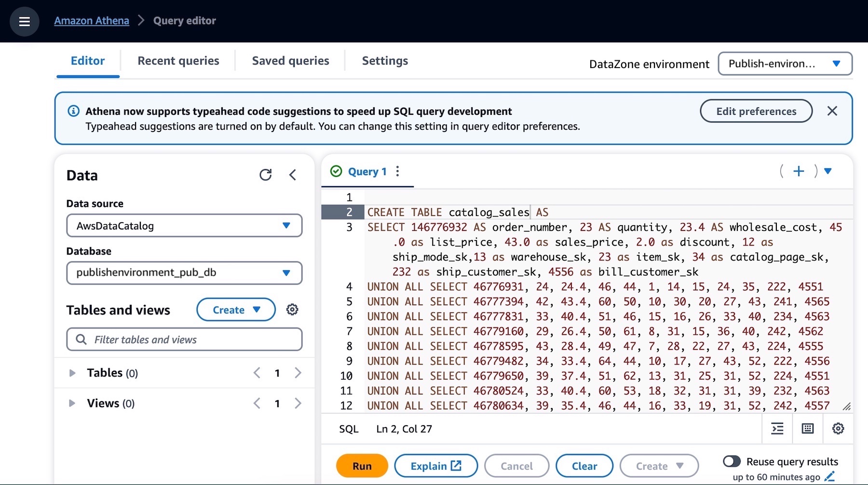Click the UNION ALL SELECT 46779482 line
The image size is (868, 485).
click(598, 361)
